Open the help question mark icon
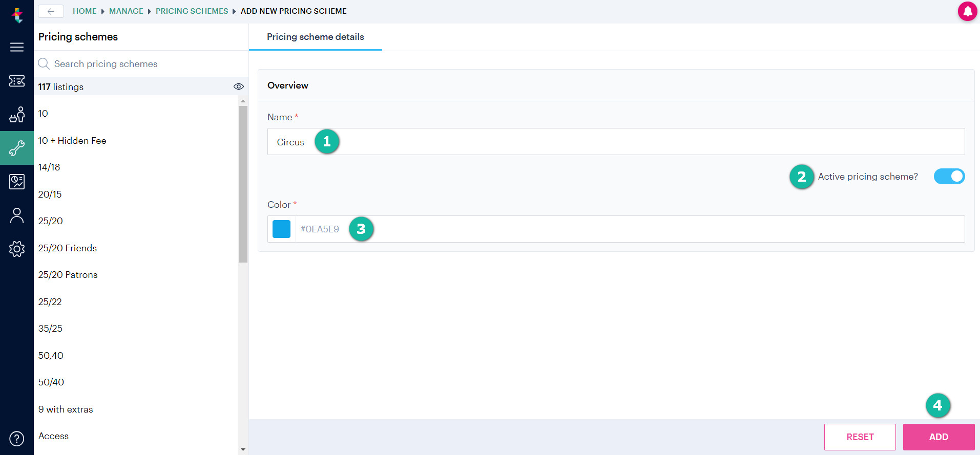Viewport: 980px width, 455px height. click(x=17, y=439)
